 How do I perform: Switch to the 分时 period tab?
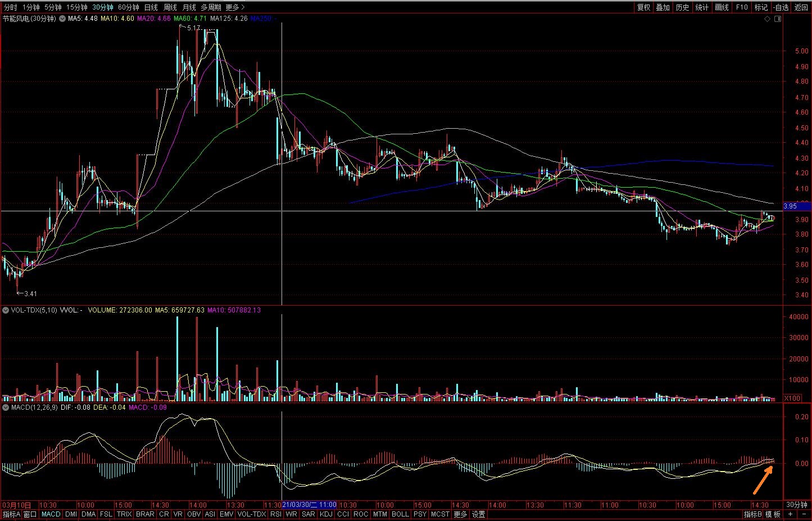pyautogui.click(x=10, y=7)
